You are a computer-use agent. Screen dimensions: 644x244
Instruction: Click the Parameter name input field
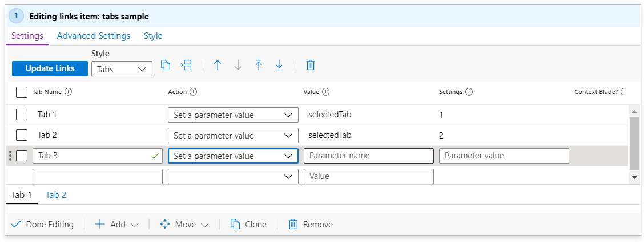(368, 156)
